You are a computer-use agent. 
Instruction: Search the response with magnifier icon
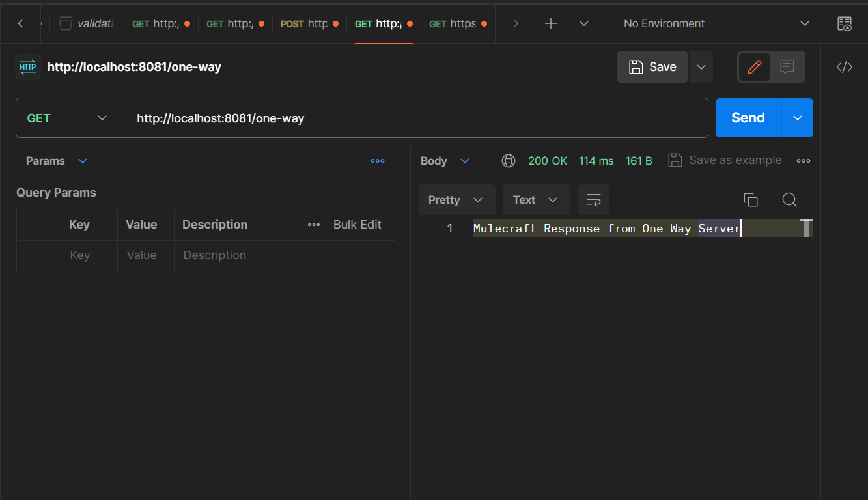coord(789,200)
